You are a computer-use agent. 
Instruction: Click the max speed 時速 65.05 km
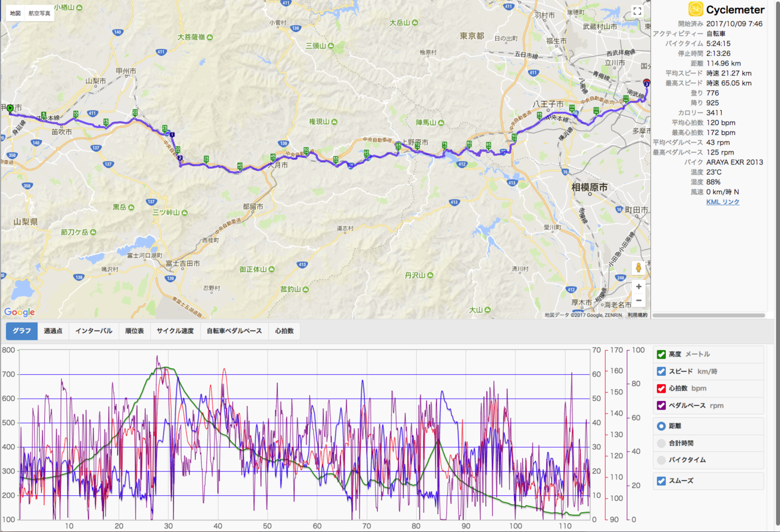point(728,83)
